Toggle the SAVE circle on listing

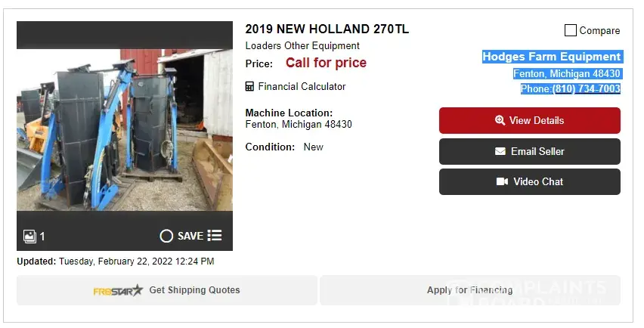click(x=166, y=236)
